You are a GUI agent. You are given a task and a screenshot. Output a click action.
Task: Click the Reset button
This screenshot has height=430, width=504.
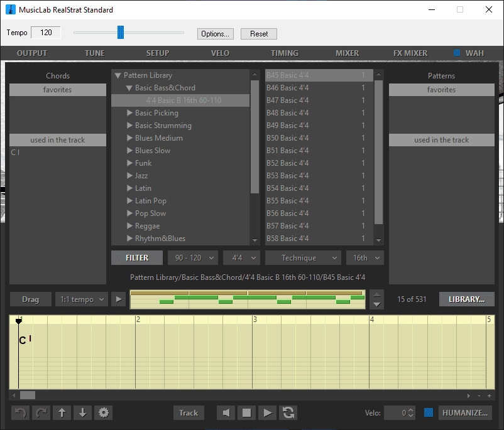[x=259, y=34]
